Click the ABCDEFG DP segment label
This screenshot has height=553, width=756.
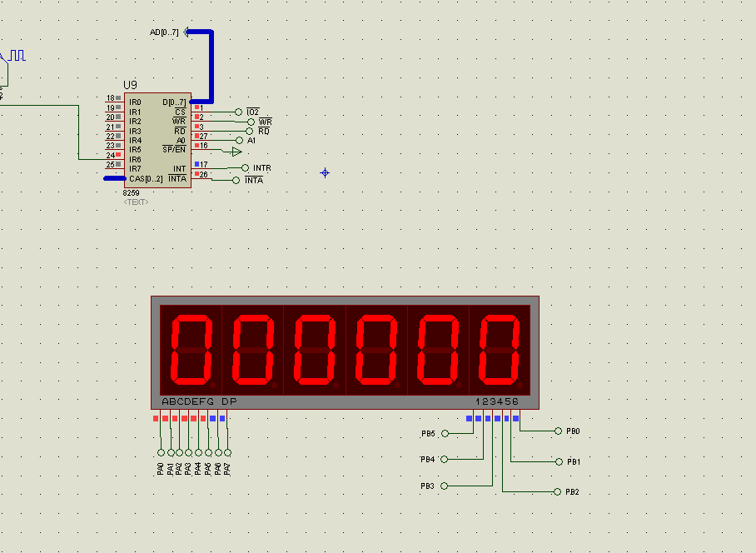click(199, 401)
